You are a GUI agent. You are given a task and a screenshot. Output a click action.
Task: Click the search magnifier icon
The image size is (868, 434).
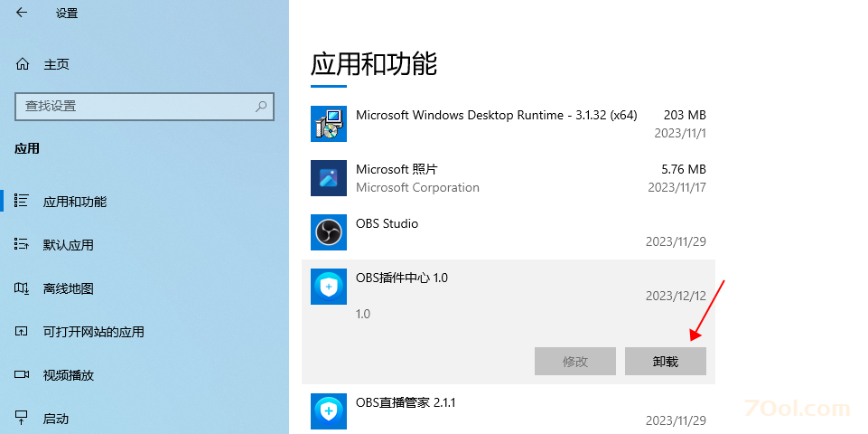[x=261, y=107]
